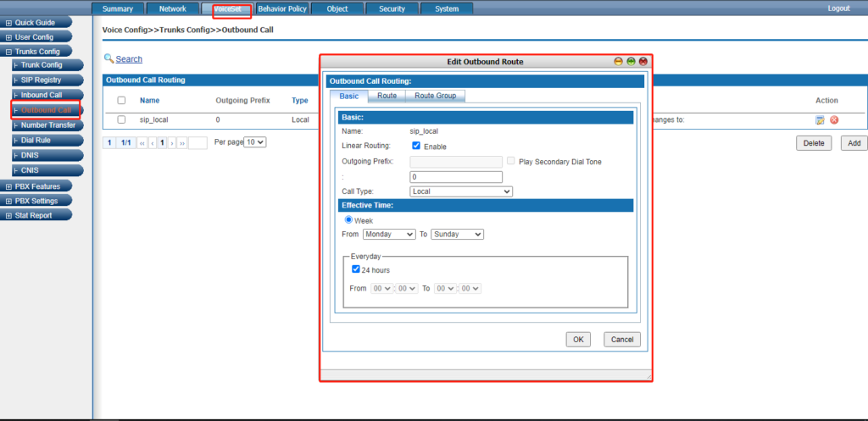Select the Route tab in the dialog
The image size is (868, 421).
coord(387,96)
